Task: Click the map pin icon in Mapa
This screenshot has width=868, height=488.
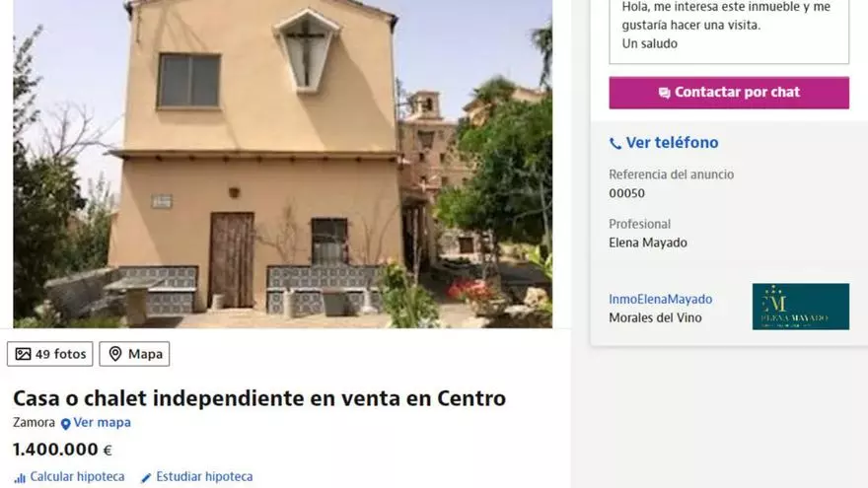Action: click(115, 354)
